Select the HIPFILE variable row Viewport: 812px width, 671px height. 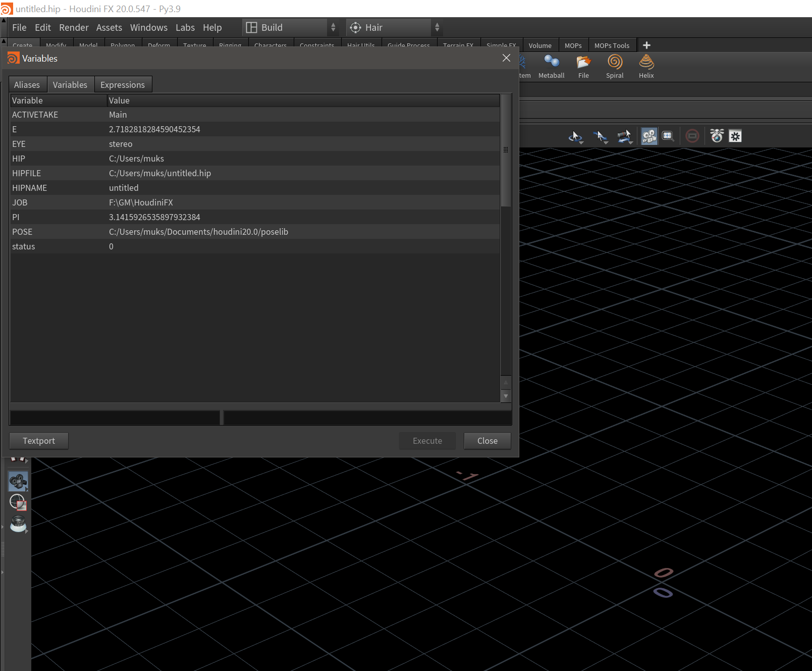255,173
